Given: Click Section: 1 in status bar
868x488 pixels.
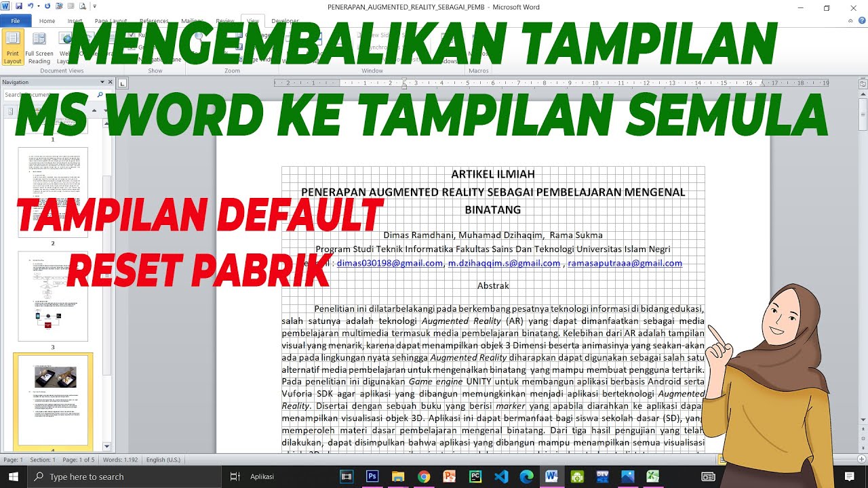Looking at the screenshot, I should coord(43,460).
